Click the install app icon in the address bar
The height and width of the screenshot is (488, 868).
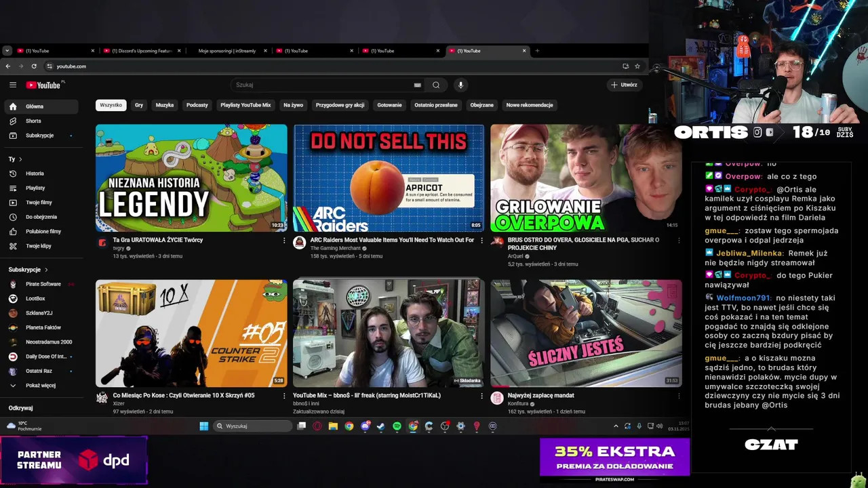point(625,66)
